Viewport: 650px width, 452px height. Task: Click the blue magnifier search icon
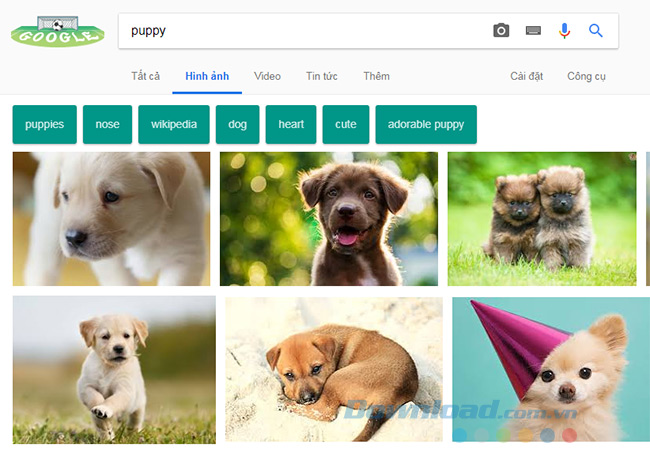pyautogui.click(x=596, y=31)
